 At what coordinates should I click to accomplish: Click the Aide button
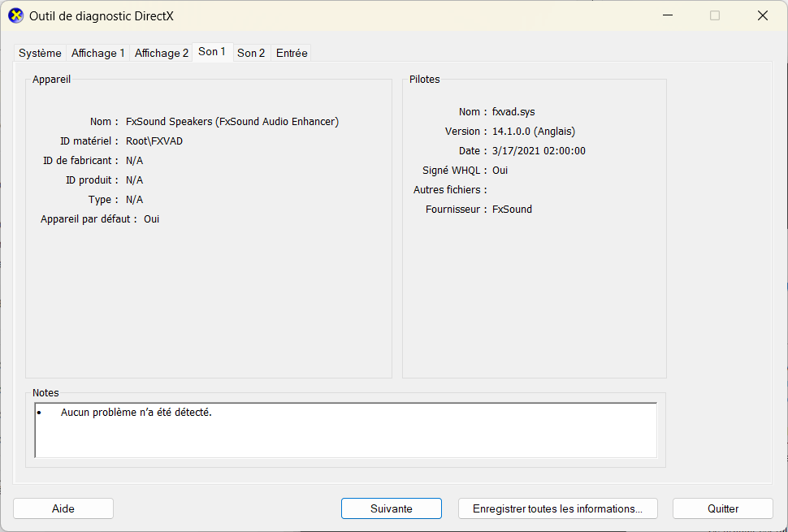[63, 508]
